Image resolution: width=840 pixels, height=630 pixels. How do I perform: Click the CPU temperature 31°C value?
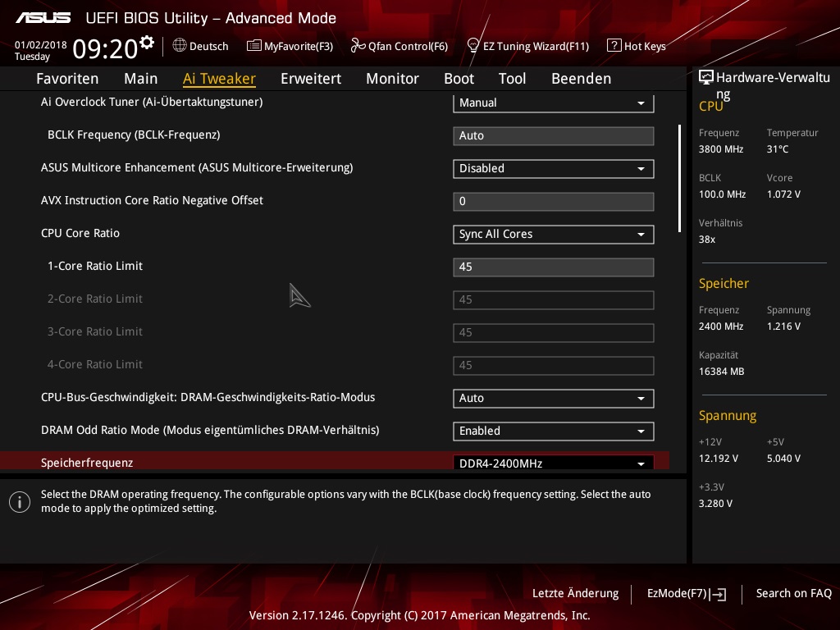(x=778, y=149)
